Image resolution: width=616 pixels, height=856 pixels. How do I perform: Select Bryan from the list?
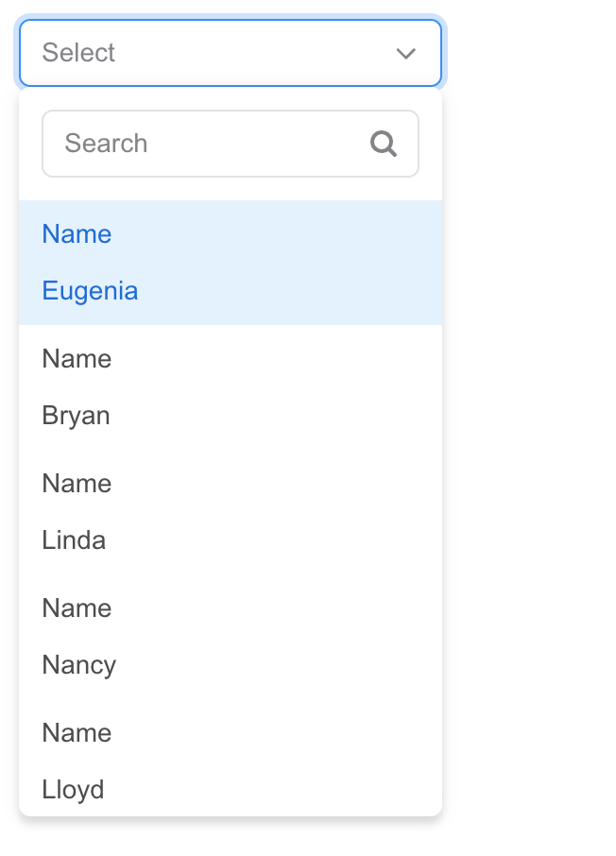tap(231, 387)
